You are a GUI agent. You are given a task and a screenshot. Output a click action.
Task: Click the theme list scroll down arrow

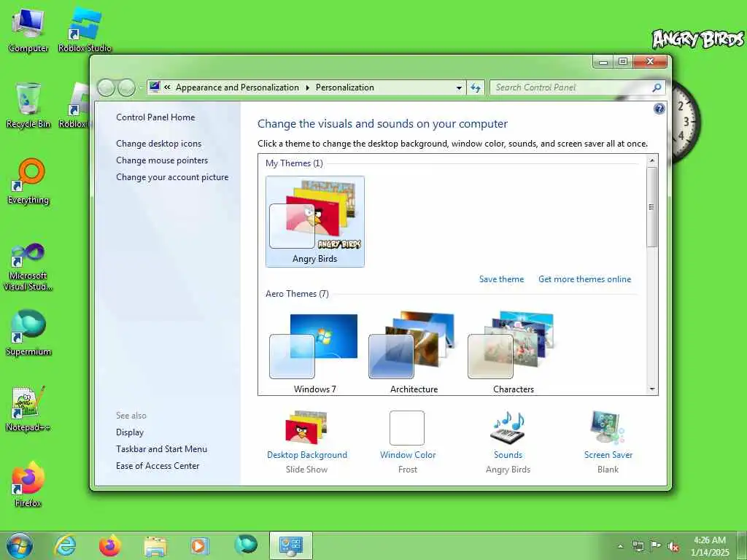(652, 389)
